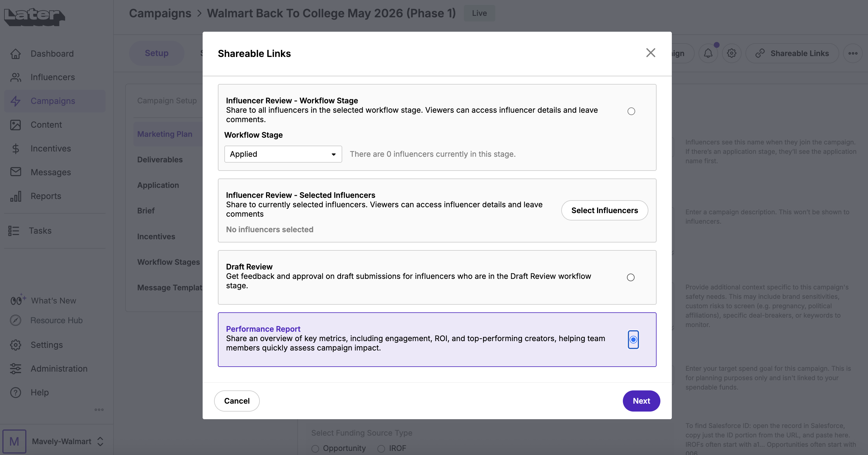Click the Later logo

coord(34,17)
